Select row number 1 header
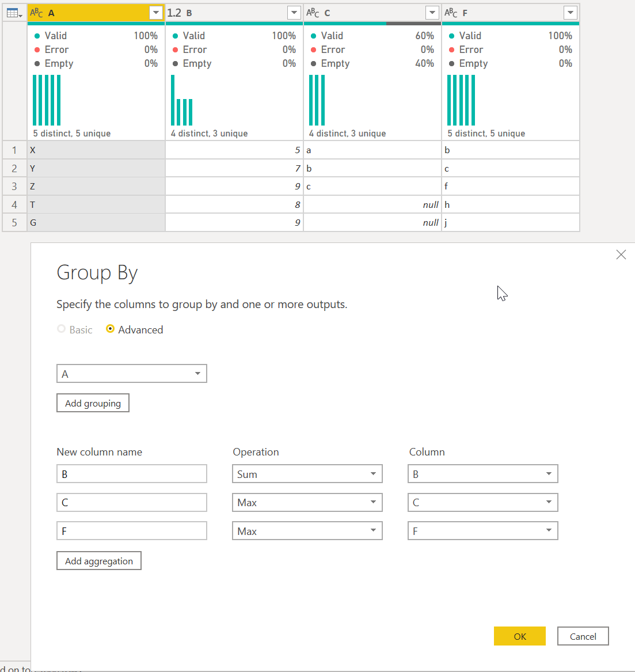 (x=14, y=150)
